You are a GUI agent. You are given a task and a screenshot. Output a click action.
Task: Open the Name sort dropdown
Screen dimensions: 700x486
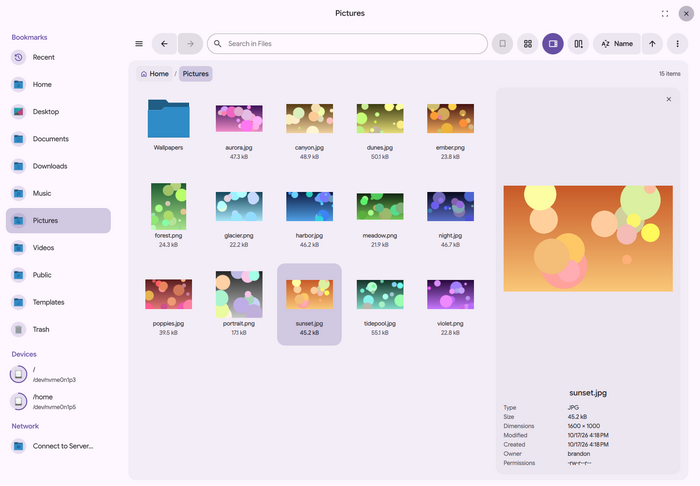point(617,44)
